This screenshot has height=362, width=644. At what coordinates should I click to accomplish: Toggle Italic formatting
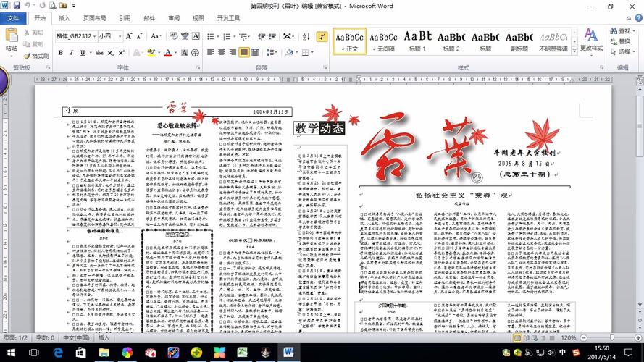[72, 53]
